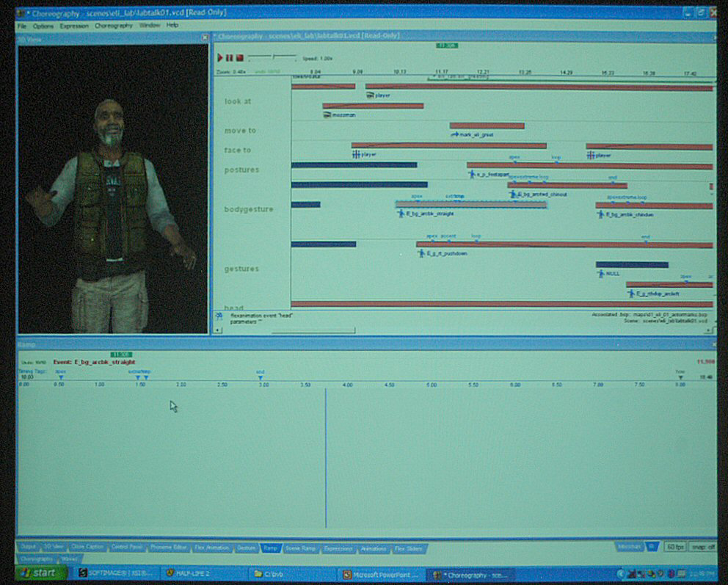Image resolution: width=728 pixels, height=585 pixels.
Task: Open the Options menu
Action: click(x=43, y=26)
